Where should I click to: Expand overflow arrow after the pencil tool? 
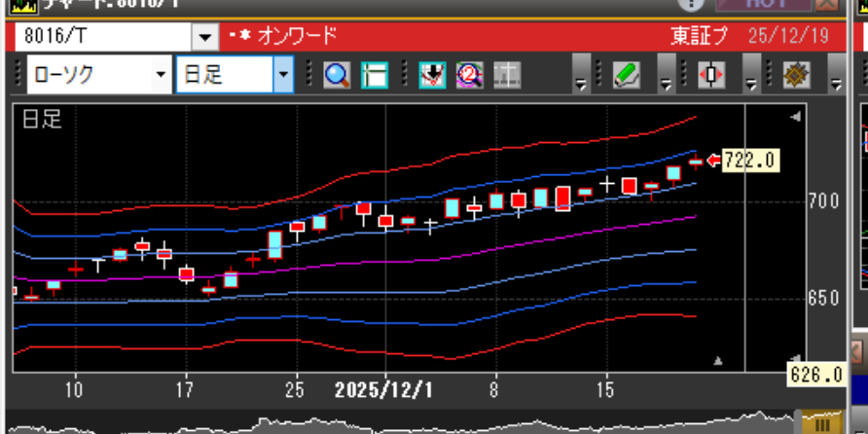[667, 77]
